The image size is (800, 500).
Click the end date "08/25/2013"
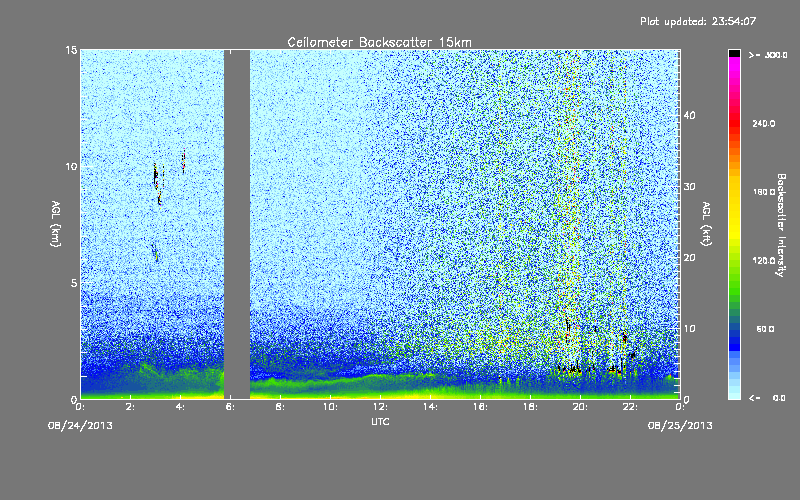[x=680, y=426]
